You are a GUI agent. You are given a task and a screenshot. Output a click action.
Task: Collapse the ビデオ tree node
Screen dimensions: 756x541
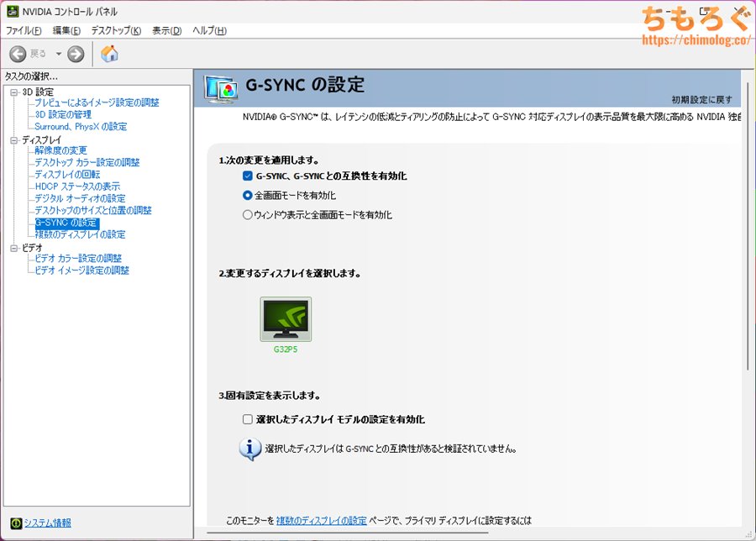click(x=14, y=248)
